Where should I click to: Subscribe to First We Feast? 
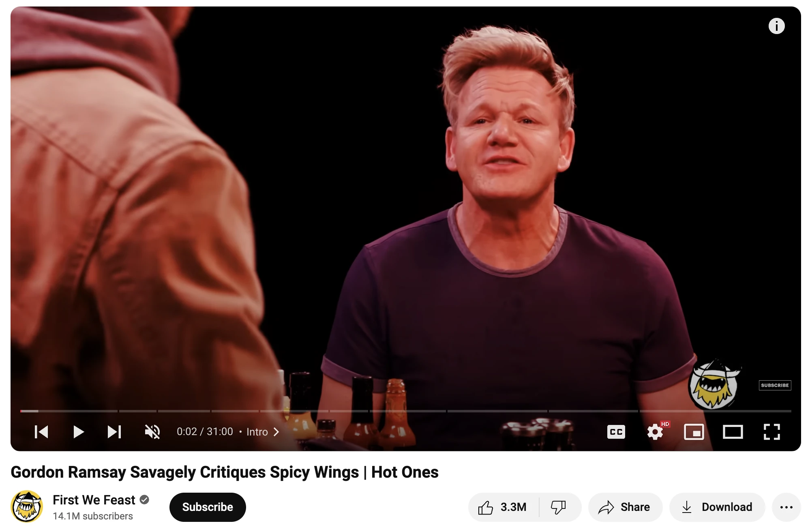click(208, 507)
